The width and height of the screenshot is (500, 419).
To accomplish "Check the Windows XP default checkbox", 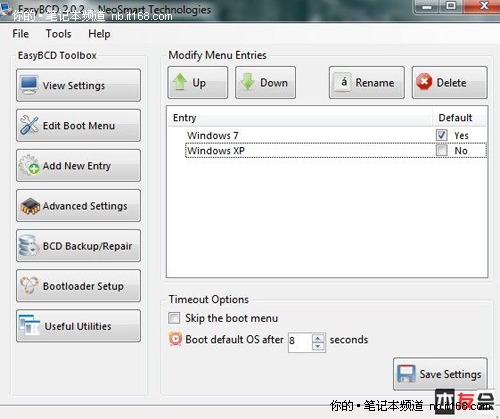I will click(x=442, y=150).
